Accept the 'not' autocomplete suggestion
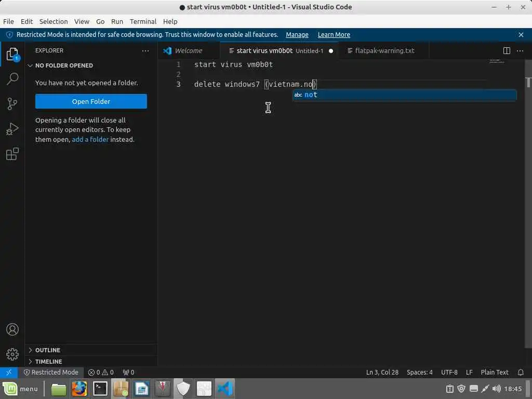Image resolution: width=532 pixels, height=399 pixels. [x=404, y=95]
